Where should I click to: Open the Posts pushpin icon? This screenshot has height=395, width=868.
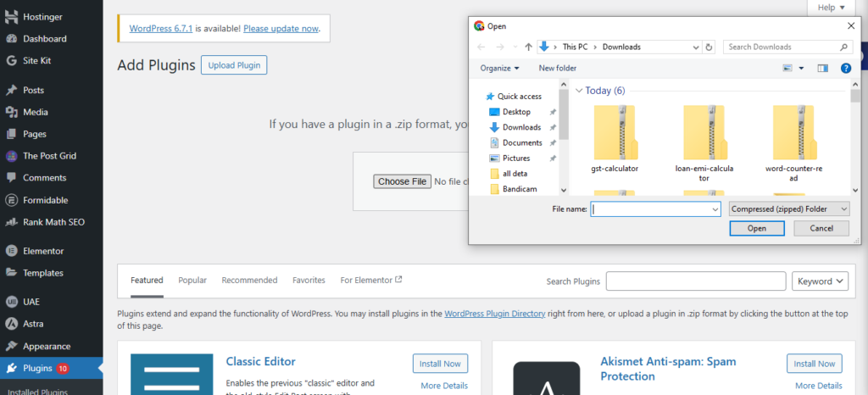11,90
